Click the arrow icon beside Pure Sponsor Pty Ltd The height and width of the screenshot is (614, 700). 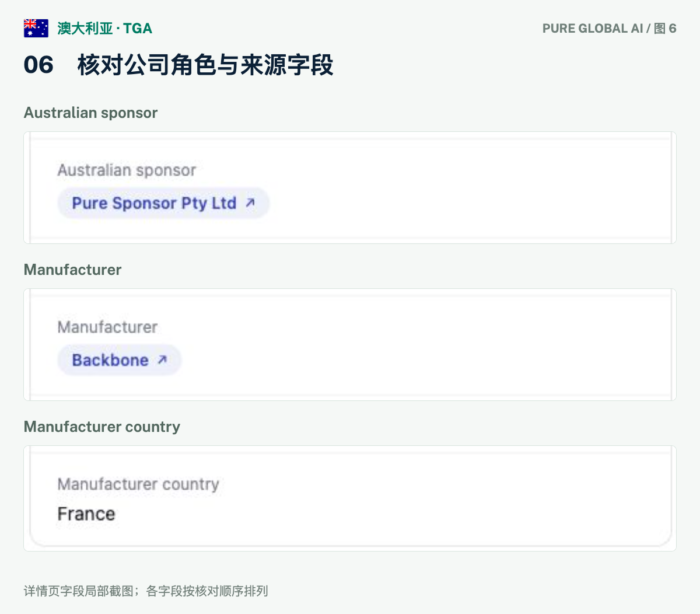[250, 203]
